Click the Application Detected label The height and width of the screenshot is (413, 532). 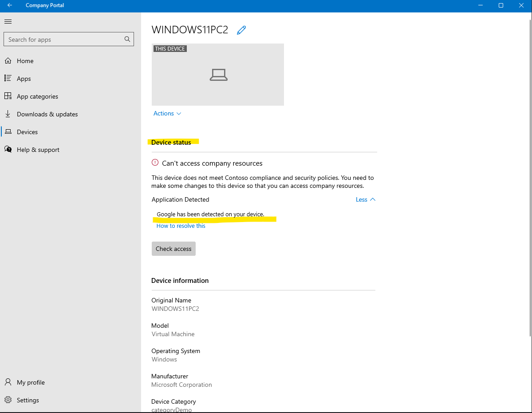click(x=180, y=199)
